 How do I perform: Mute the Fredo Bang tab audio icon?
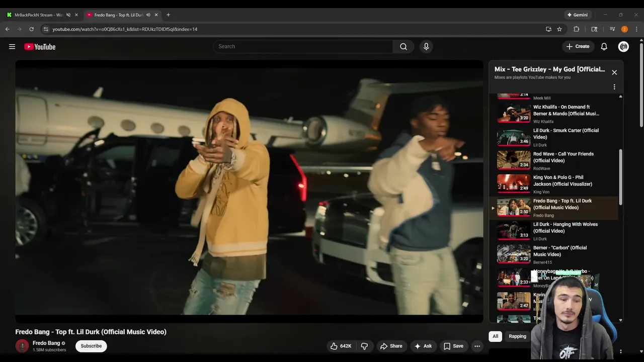(x=148, y=15)
